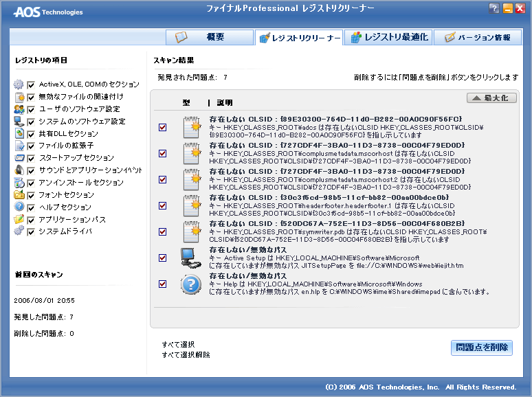The height and width of the screenshot is (397, 532).
Task: Select the CLSID {520DC67A-752E...} row title
Action: [x=337, y=224]
